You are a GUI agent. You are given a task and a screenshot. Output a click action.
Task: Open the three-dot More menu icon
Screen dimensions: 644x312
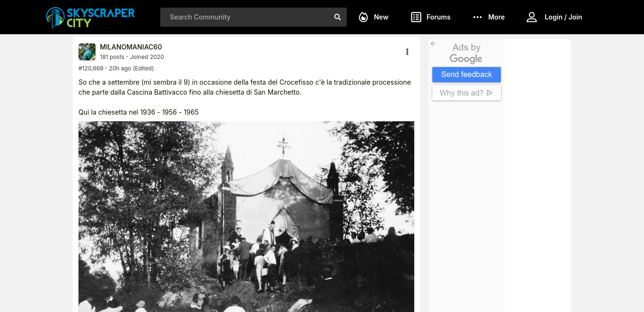click(x=478, y=17)
